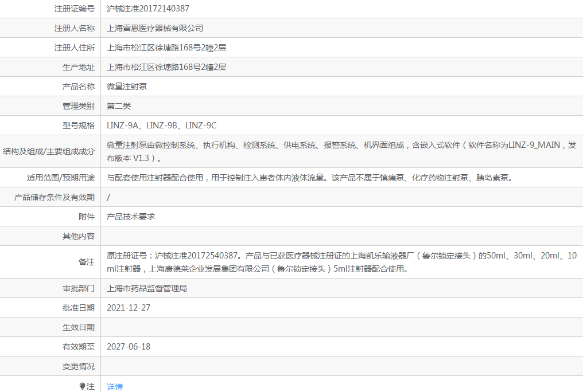The image size is (583, 392).
Task: Click approving department 上海市药品监督管理局
Action: [147, 288]
